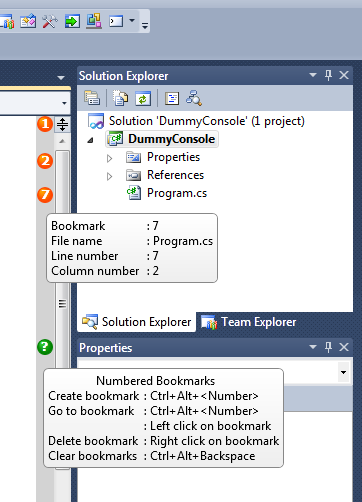
Task: Switch to the Team Explorer tab
Action: click(x=249, y=322)
